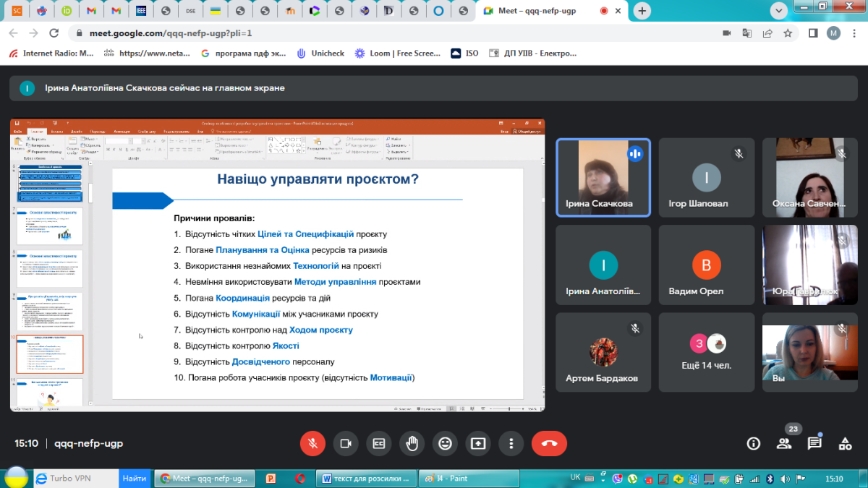Turn on closed captions

[378, 443]
